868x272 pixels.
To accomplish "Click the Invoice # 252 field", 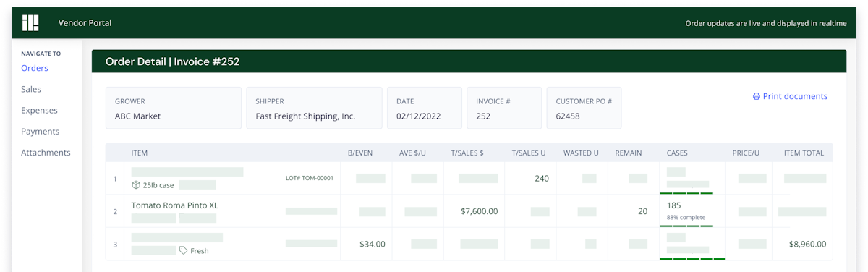I will coord(504,109).
